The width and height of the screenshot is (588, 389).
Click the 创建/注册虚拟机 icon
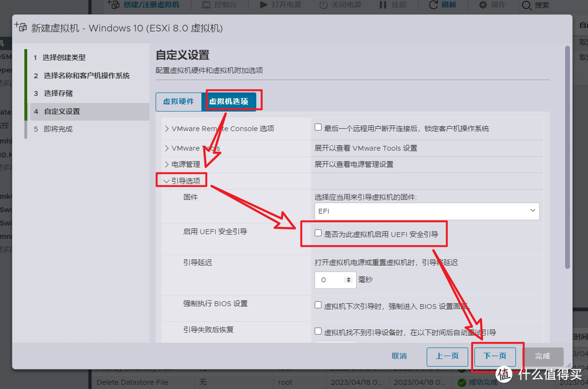[x=113, y=5]
